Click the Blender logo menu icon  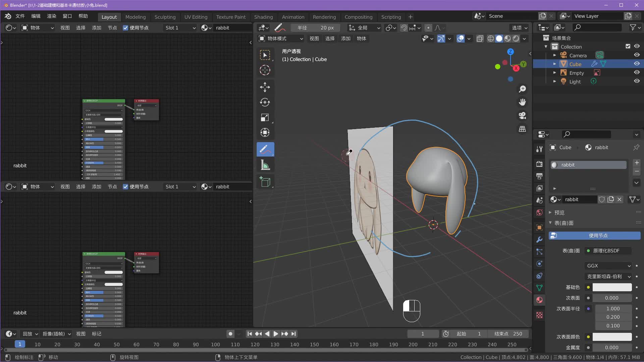8,16
